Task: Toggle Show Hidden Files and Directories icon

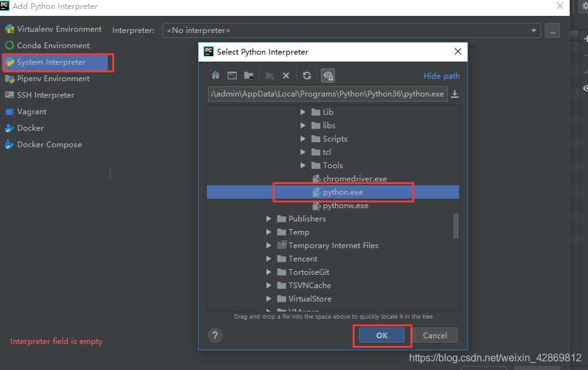Action: coord(328,76)
